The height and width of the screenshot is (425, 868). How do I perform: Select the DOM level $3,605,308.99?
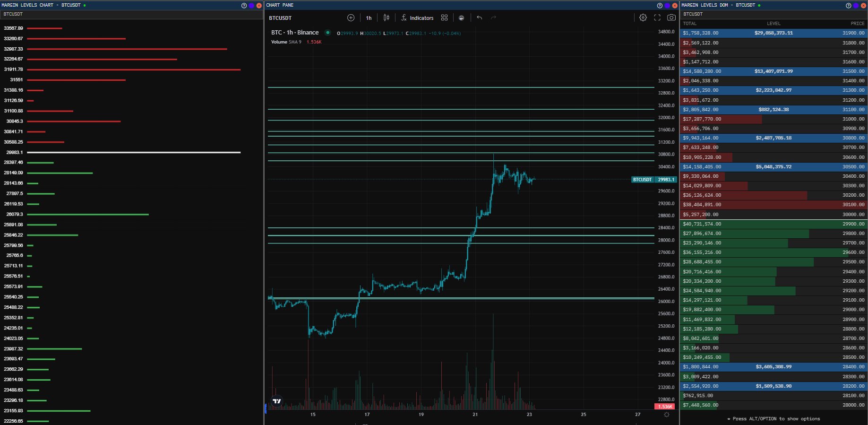[773, 367]
